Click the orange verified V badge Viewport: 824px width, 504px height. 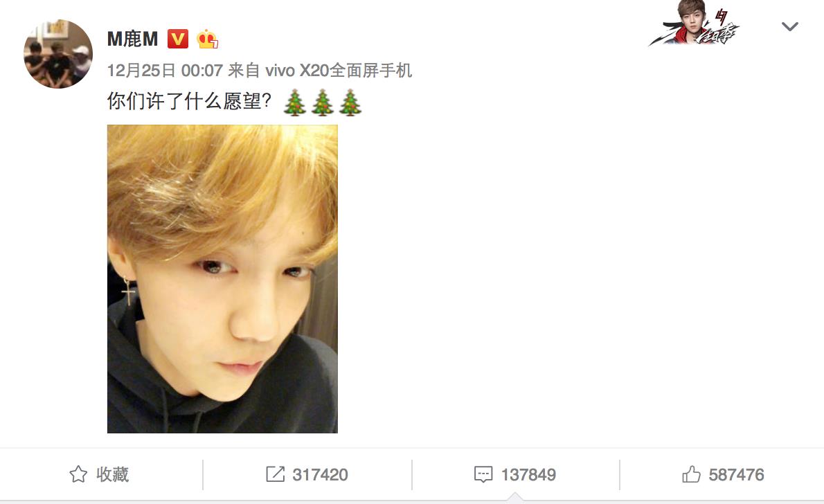point(178,39)
